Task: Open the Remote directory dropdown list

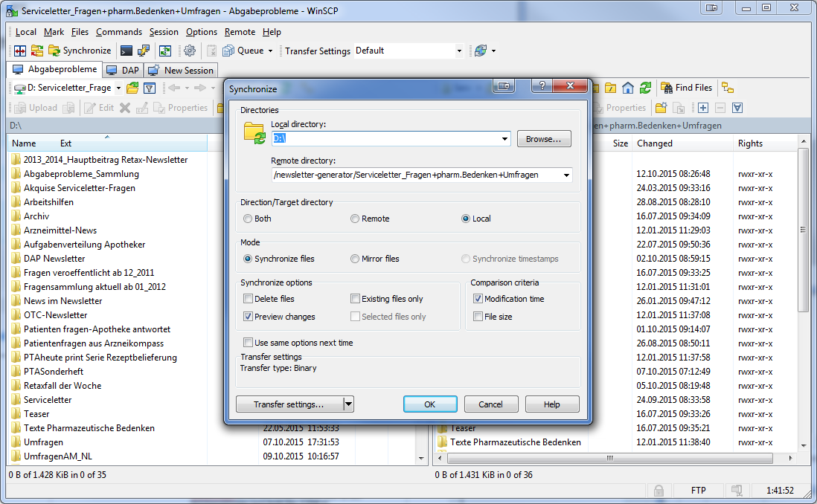Action: point(567,175)
